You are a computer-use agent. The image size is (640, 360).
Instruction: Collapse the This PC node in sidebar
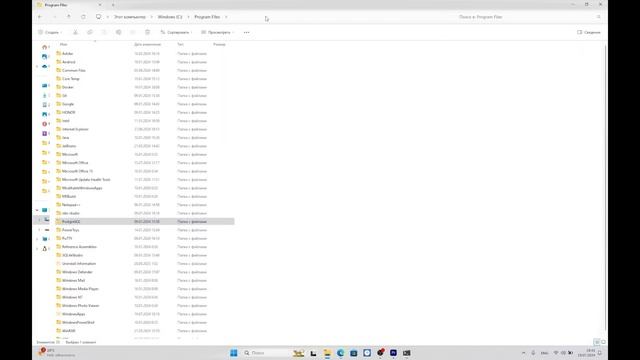point(37,210)
